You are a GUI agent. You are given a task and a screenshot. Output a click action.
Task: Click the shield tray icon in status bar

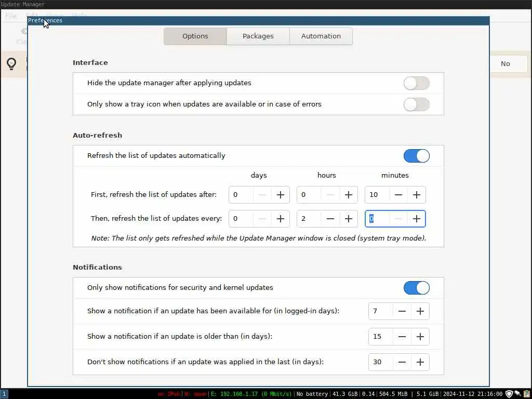pyautogui.click(x=509, y=394)
